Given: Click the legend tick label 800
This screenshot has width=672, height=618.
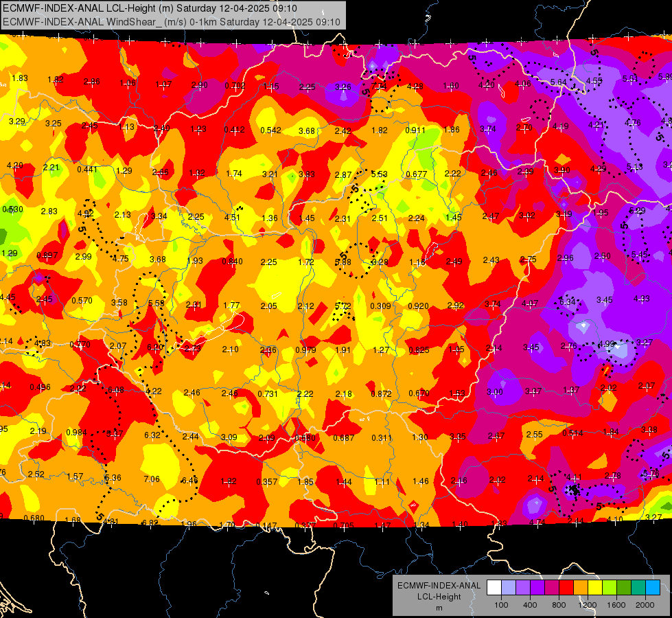Looking at the screenshot, I should click(559, 605).
